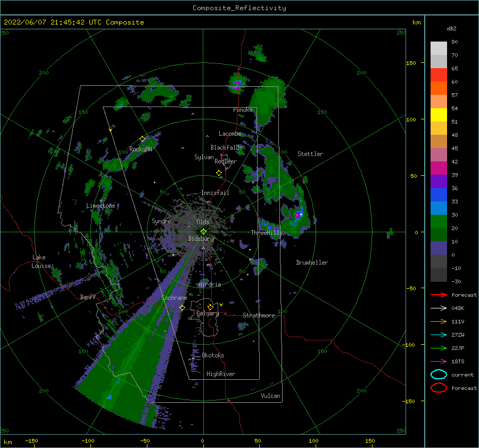Screen dimensions: 479x448
Task: Click the yellow radar-site diamond between Olds and Didsbury
Action: [203, 232]
